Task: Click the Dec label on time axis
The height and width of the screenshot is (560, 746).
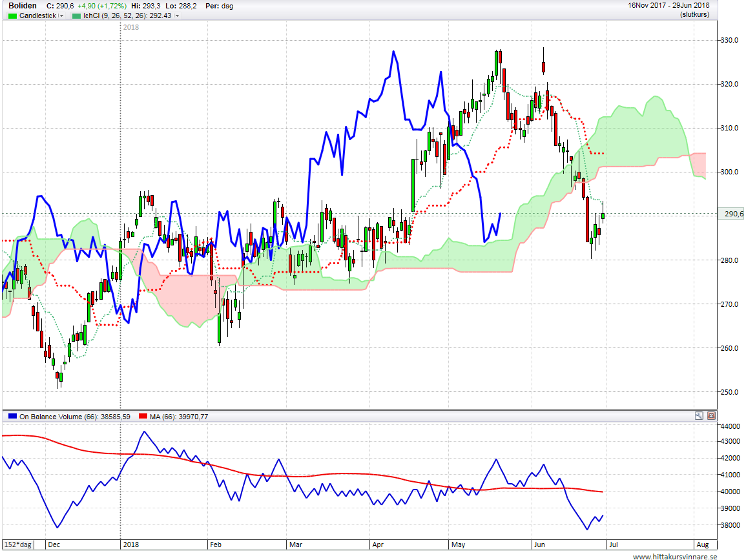Action: [x=54, y=544]
